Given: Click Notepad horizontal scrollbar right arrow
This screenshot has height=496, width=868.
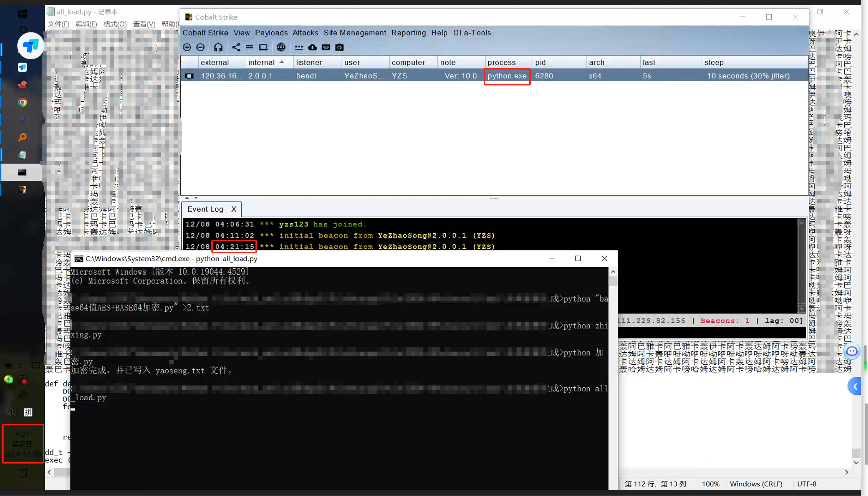Looking at the screenshot, I should tap(847, 472).
